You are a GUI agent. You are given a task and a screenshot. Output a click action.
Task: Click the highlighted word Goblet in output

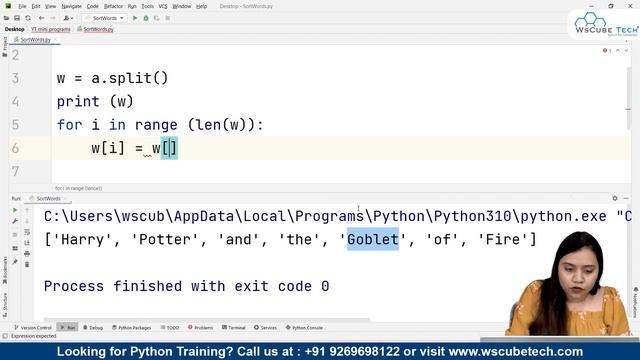[x=373, y=239]
